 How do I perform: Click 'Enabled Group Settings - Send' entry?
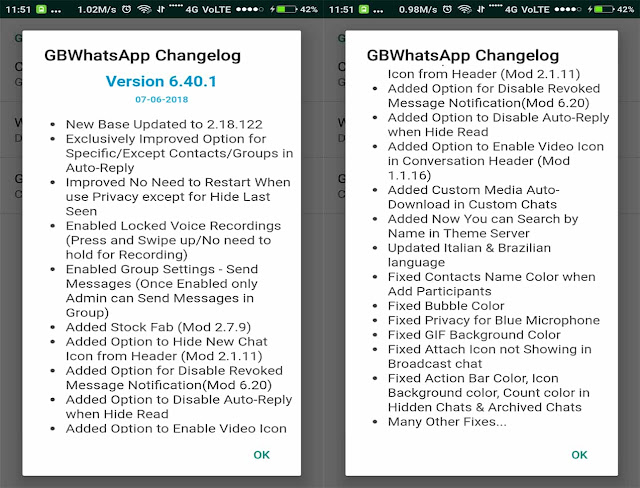(x=162, y=269)
